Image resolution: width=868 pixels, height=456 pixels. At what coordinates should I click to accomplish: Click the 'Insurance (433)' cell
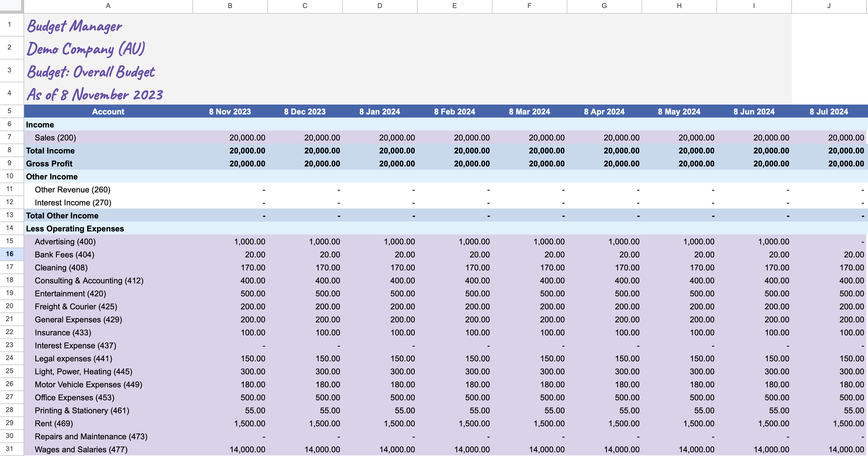click(108, 332)
